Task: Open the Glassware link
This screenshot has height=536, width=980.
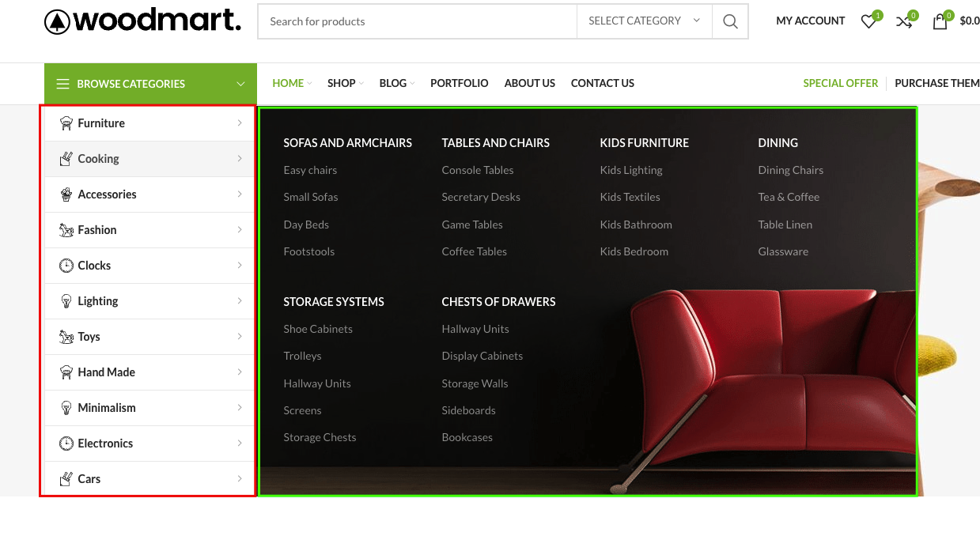Action: (783, 251)
